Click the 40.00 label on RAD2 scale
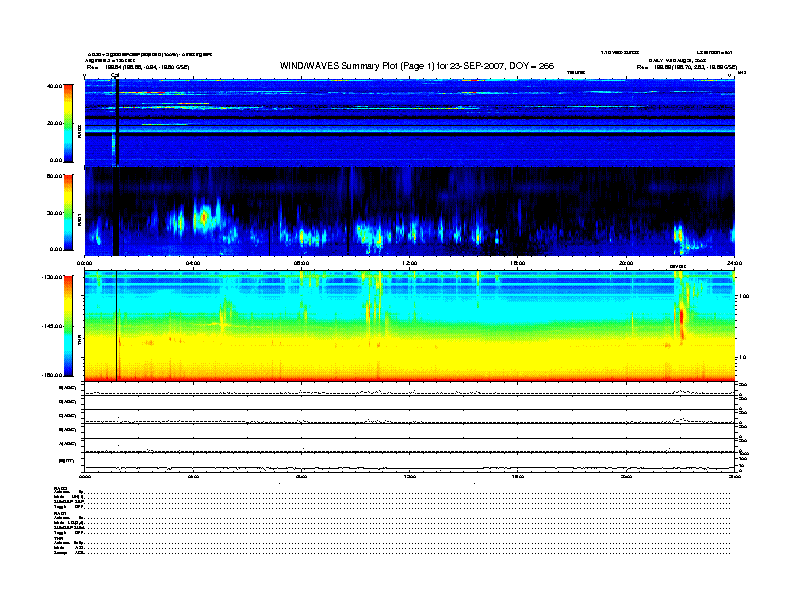This screenshot has height=612, width=792. click(54, 86)
